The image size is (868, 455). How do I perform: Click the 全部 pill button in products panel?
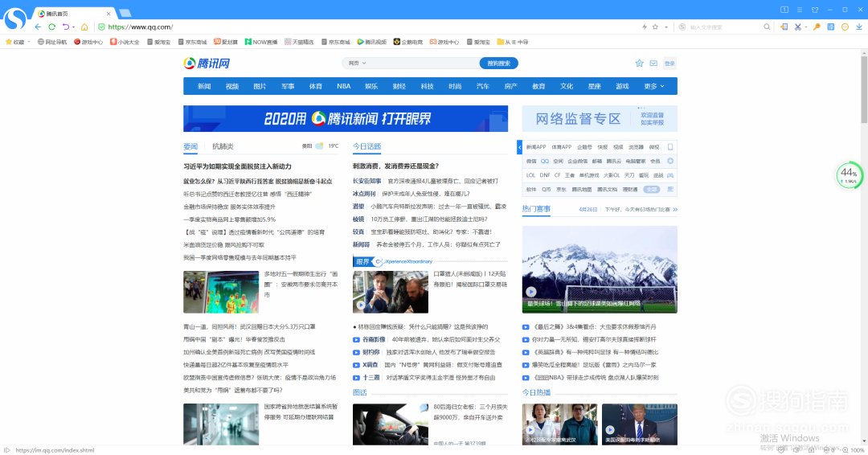[x=652, y=189]
